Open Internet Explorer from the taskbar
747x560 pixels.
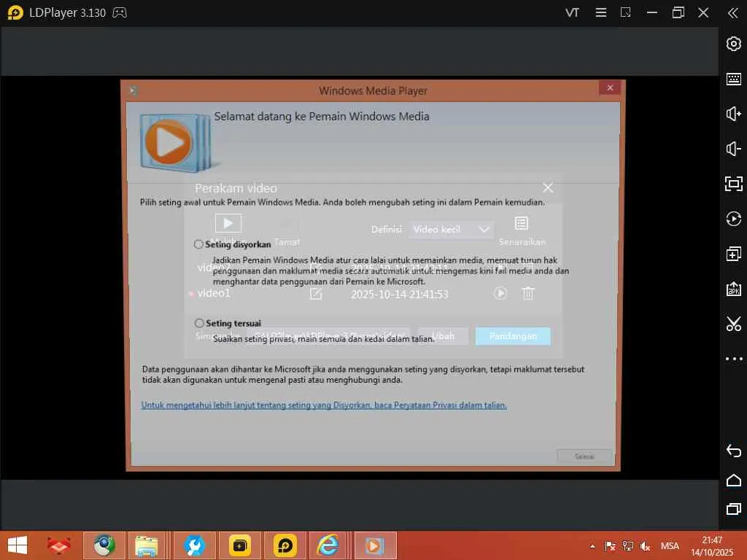328,545
